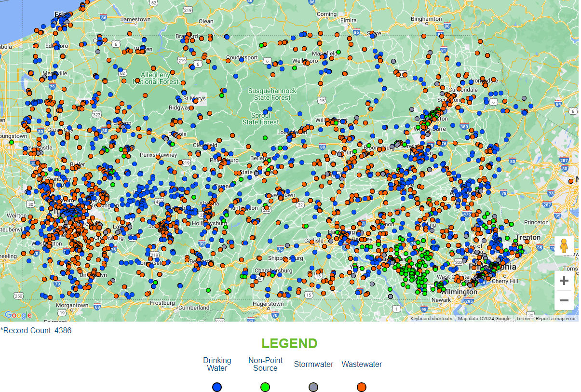Image resolution: width=581 pixels, height=392 pixels.
Task: Click Report a map error link
Action: (555, 319)
